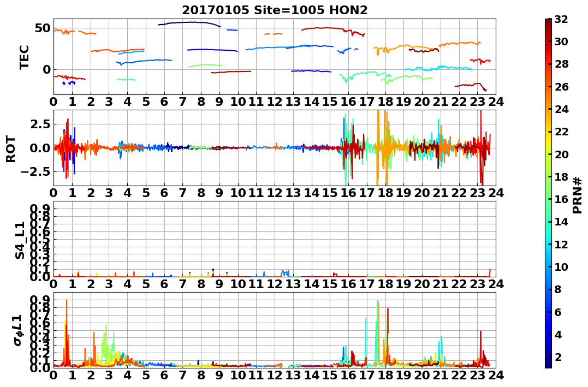Click the PRN colorbar gradient strip
This screenshot has height=387, width=588.
548,193
